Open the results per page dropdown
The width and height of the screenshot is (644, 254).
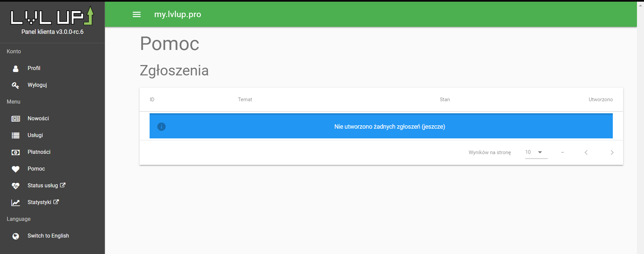point(536,152)
